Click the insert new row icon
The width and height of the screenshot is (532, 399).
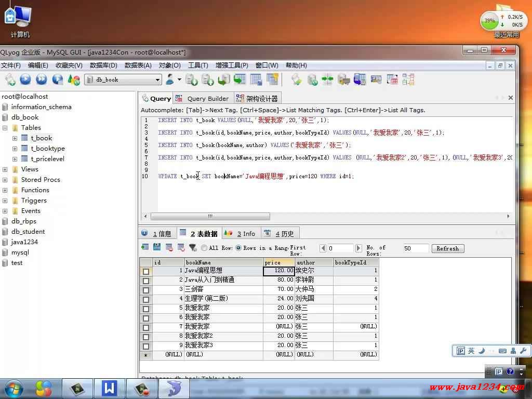click(x=145, y=247)
